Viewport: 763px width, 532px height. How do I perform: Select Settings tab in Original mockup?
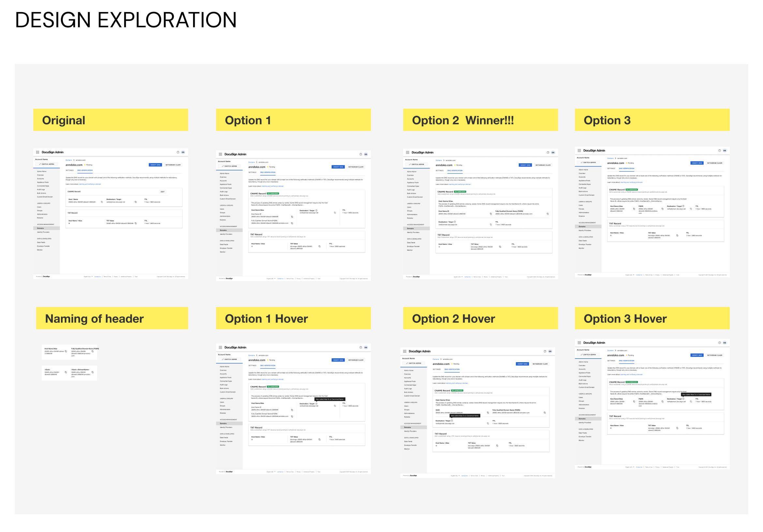pos(69,170)
